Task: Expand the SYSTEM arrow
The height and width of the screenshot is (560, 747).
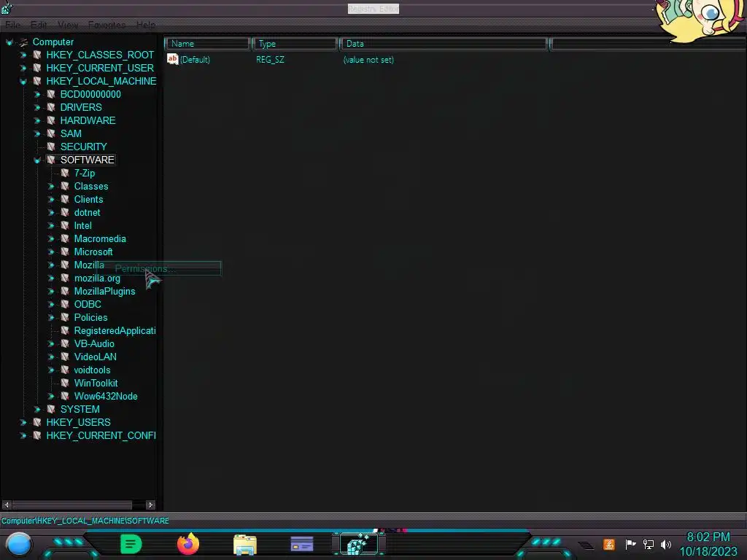Action: pos(36,410)
